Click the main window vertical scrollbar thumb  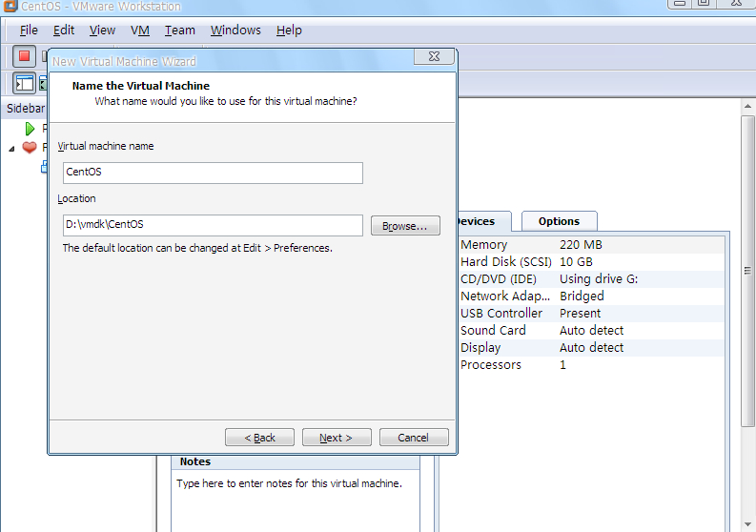tap(747, 271)
